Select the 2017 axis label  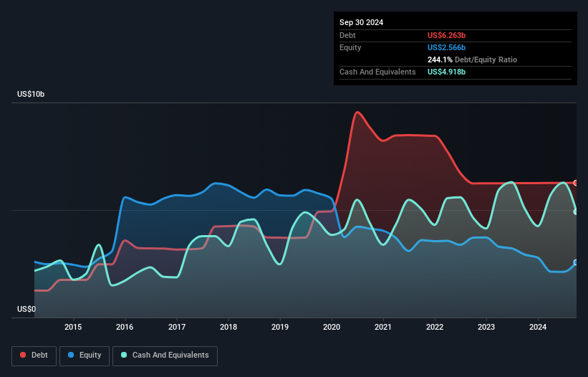[177, 327]
